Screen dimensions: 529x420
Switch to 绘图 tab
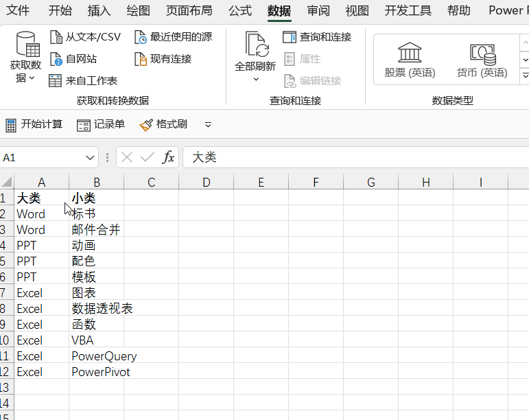pyautogui.click(x=139, y=10)
